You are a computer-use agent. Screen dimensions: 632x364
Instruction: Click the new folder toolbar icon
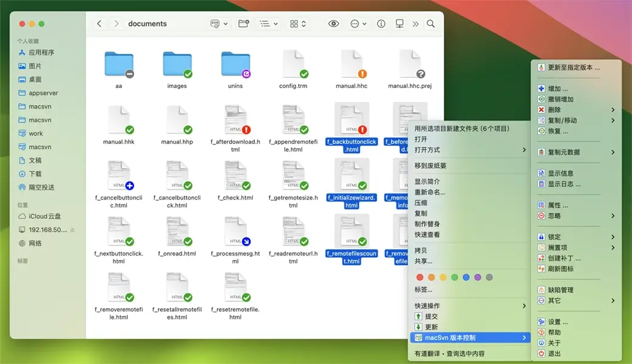point(243,24)
